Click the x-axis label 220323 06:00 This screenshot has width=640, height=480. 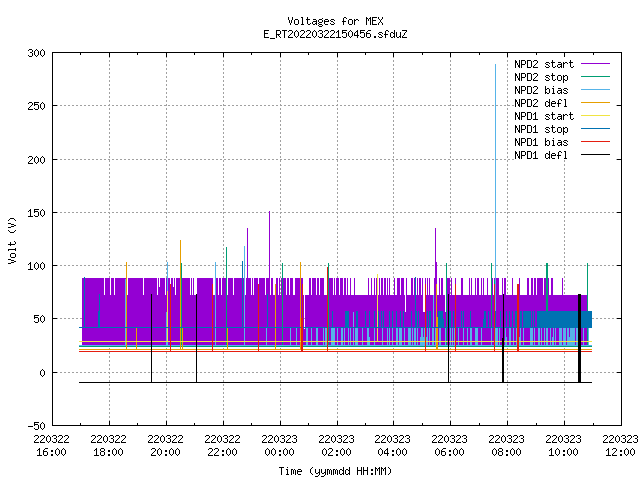[x=449, y=446]
